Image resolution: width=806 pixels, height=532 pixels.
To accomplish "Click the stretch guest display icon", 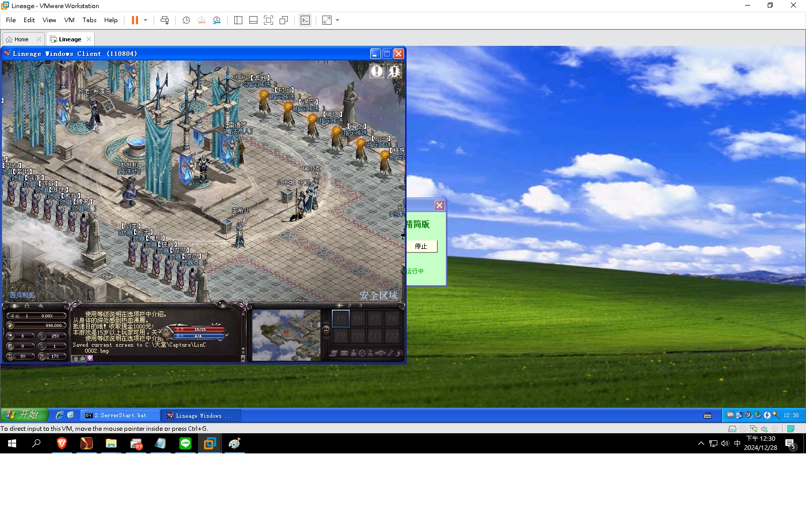I will [327, 20].
